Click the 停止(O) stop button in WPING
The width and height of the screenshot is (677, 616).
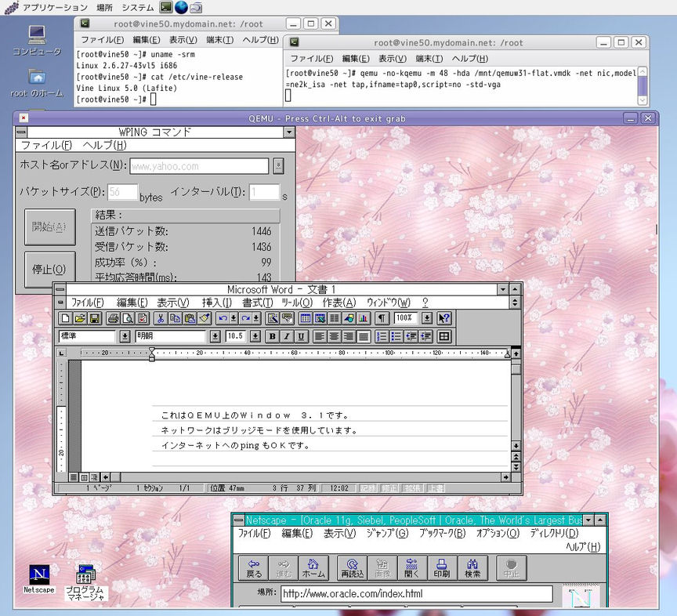coord(49,270)
